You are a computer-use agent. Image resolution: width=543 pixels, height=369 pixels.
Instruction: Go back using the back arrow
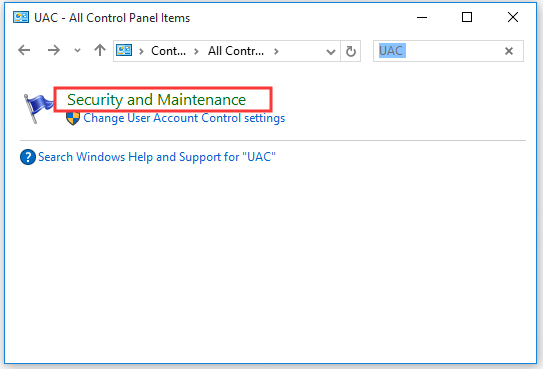tap(24, 51)
